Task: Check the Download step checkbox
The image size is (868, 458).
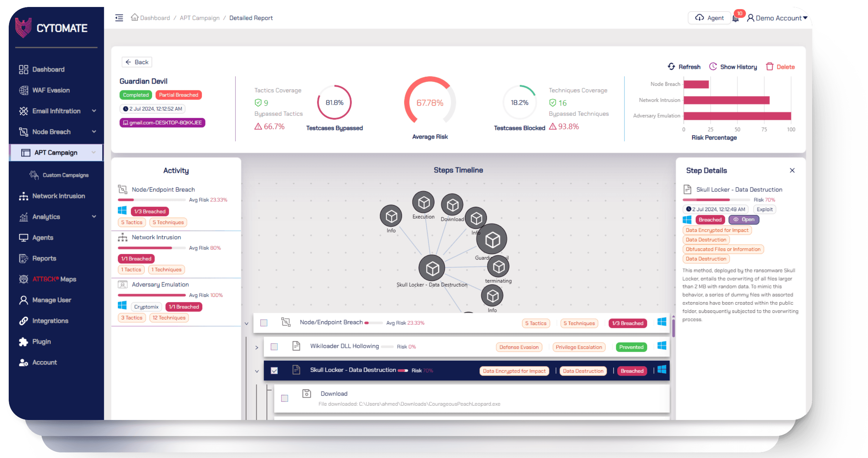Action: coord(285,398)
